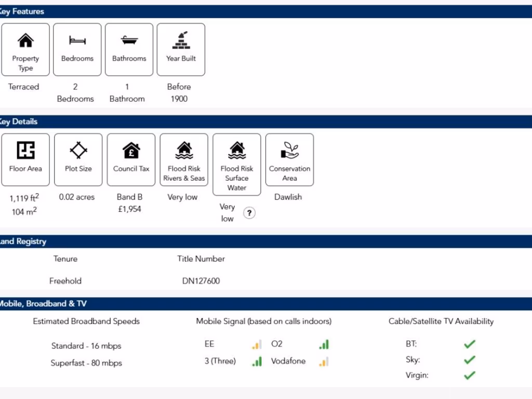Click the Council Tax house icon
532x399 pixels.
131,151
